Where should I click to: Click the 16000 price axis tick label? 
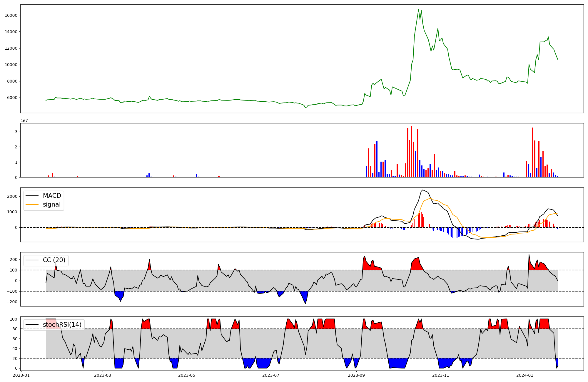coord(11,15)
